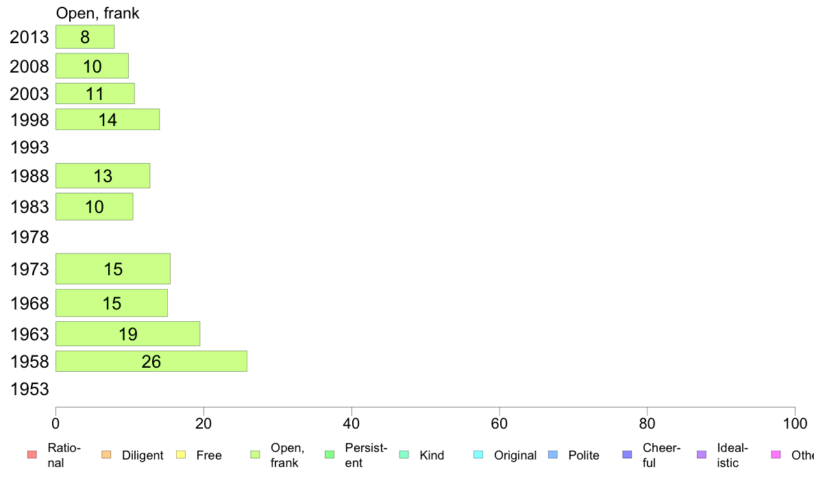This screenshot has height=504, width=814.
Task: Click the 2003 bar showing 11
Action: (95, 93)
